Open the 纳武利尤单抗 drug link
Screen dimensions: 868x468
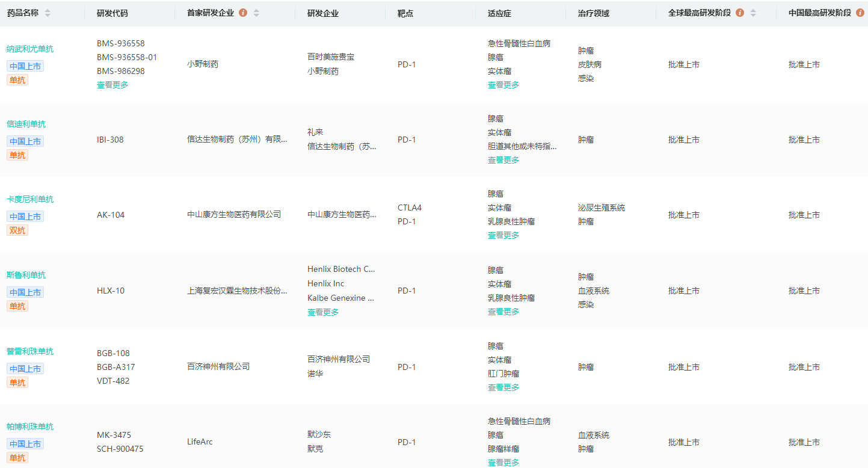[x=30, y=49]
